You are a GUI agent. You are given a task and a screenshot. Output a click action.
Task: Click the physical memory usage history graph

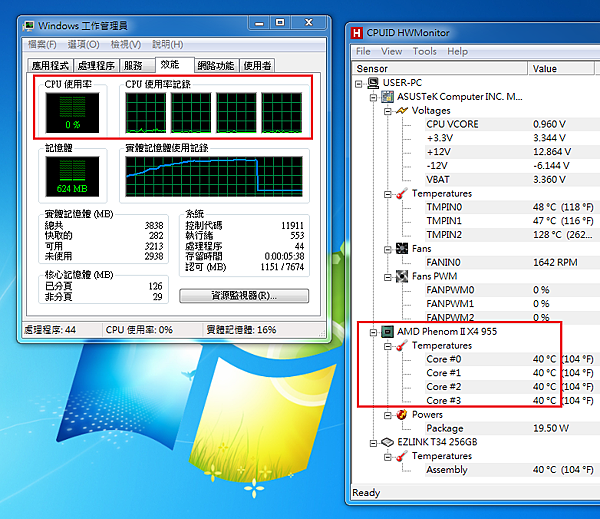[214, 176]
